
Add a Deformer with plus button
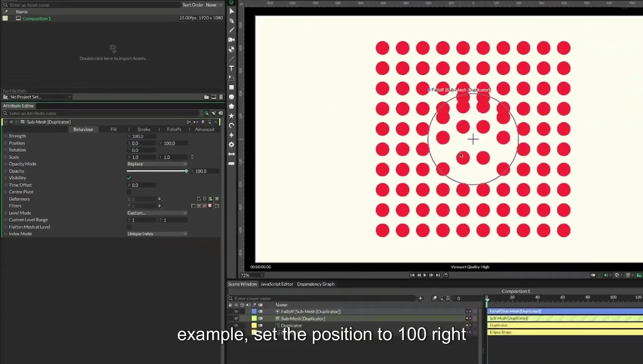[160, 199]
